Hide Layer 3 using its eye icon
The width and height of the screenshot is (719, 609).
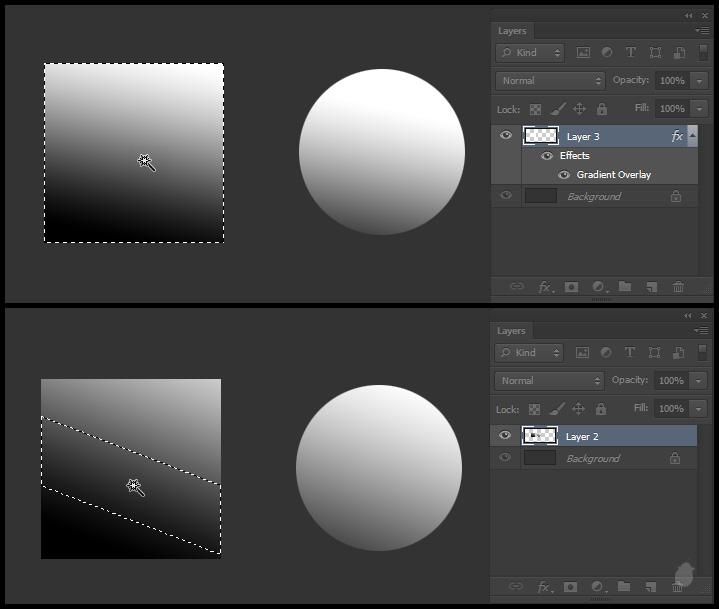506,136
